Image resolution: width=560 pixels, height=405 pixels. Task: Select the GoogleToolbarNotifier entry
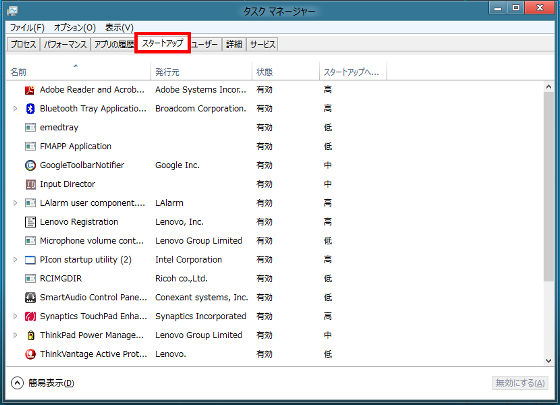[x=82, y=165]
